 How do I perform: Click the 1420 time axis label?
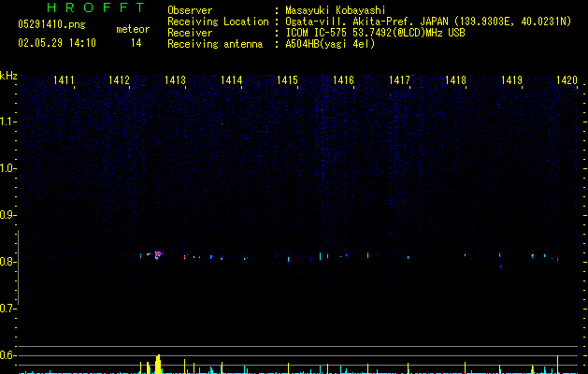[567, 80]
